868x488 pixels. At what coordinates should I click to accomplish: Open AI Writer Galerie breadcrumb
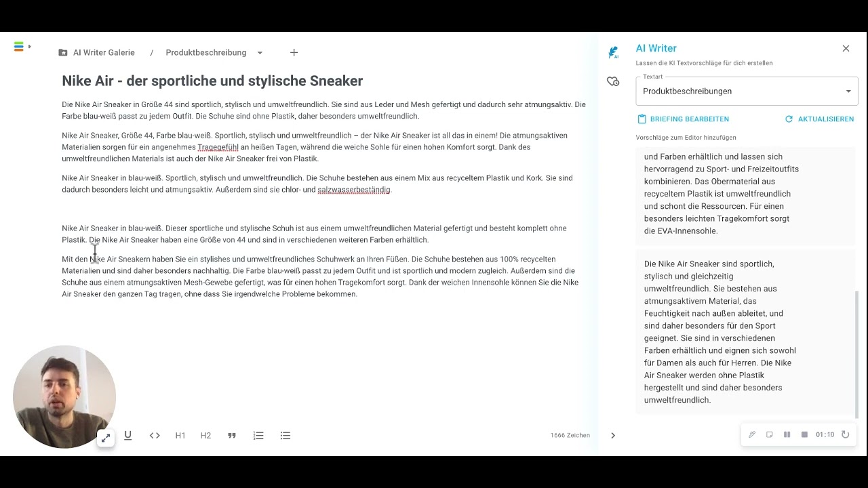(x=104, y=52)
